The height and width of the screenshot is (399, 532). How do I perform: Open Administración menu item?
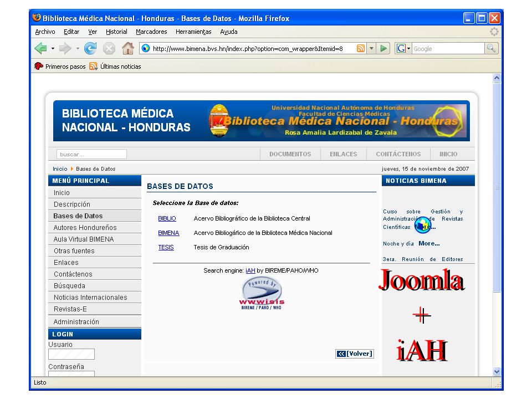coord(95,321)
